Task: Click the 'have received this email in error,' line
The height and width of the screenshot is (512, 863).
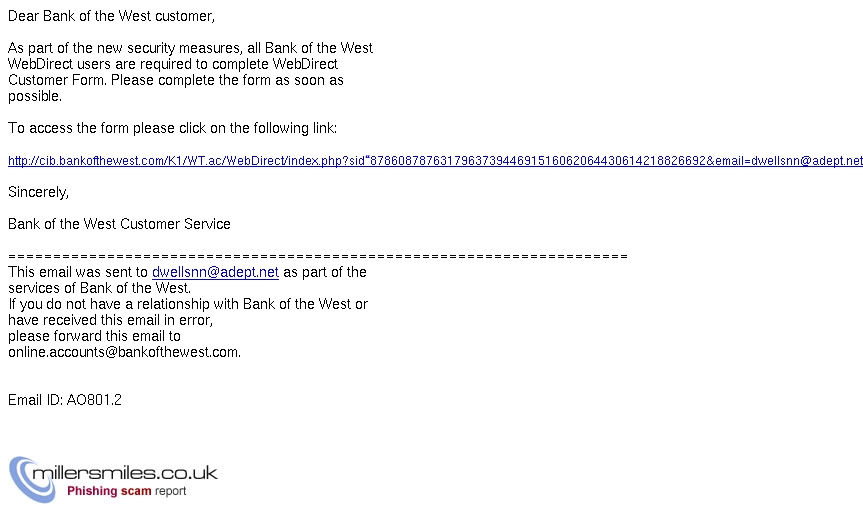Action: (110, 320)
